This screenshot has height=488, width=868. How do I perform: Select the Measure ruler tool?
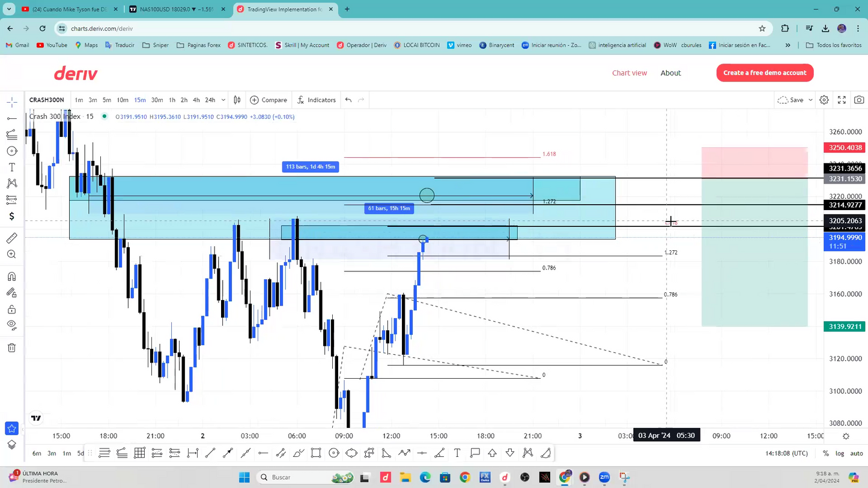tap(11, 238)
